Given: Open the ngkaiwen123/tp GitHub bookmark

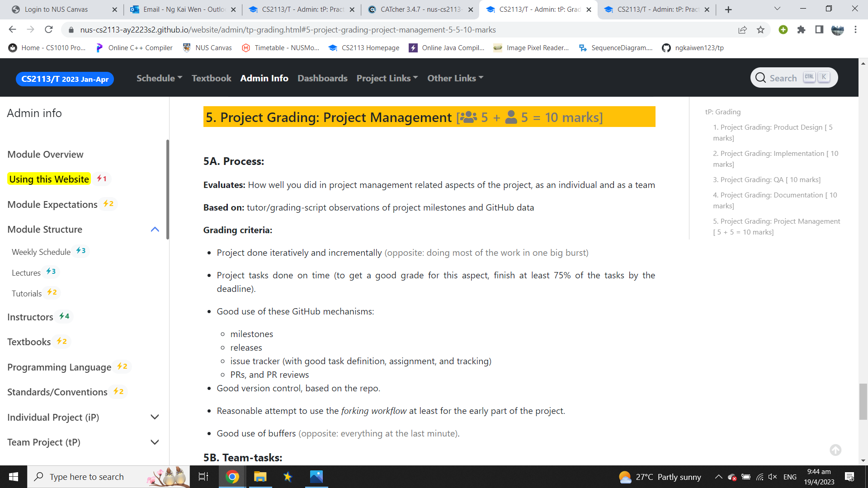Looking at the screenshot, I should pyautogui.click(x=693, y=48).
